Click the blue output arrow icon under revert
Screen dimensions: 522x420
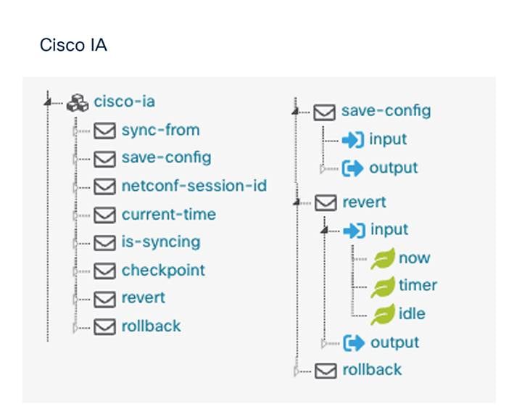354,343
